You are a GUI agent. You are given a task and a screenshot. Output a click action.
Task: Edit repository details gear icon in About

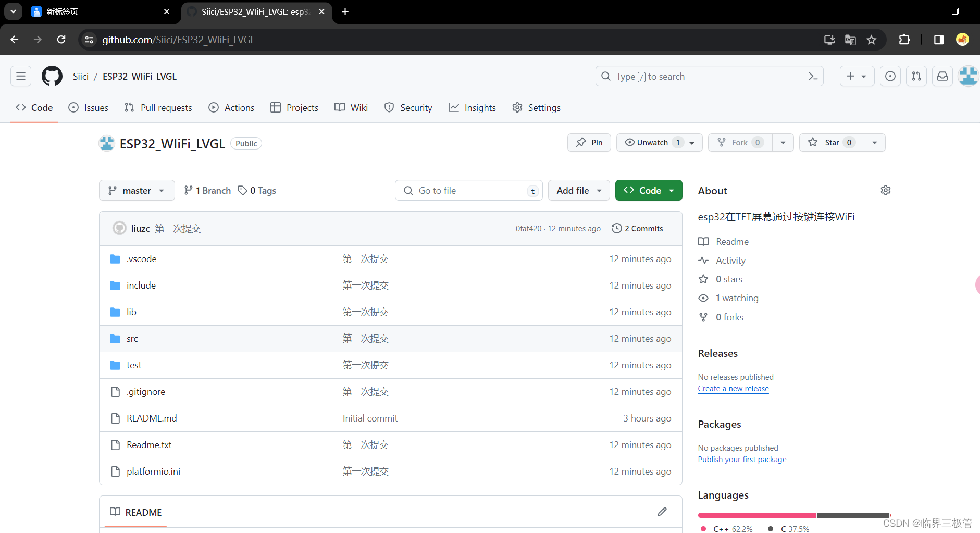click(x=885, y=190)
